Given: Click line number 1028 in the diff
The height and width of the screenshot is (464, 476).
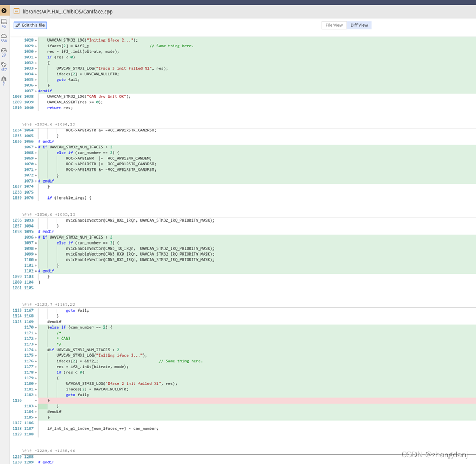Looking at the screenshot, I should point(29,40).
